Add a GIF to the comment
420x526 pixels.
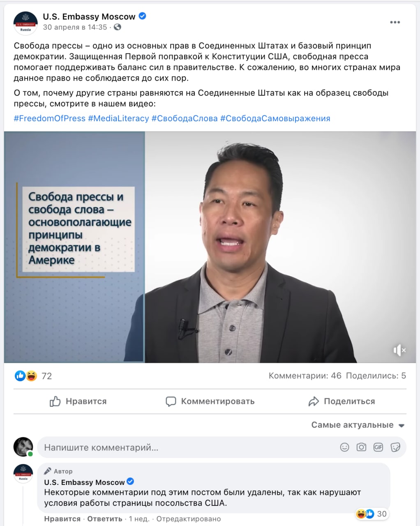[378, 447]
